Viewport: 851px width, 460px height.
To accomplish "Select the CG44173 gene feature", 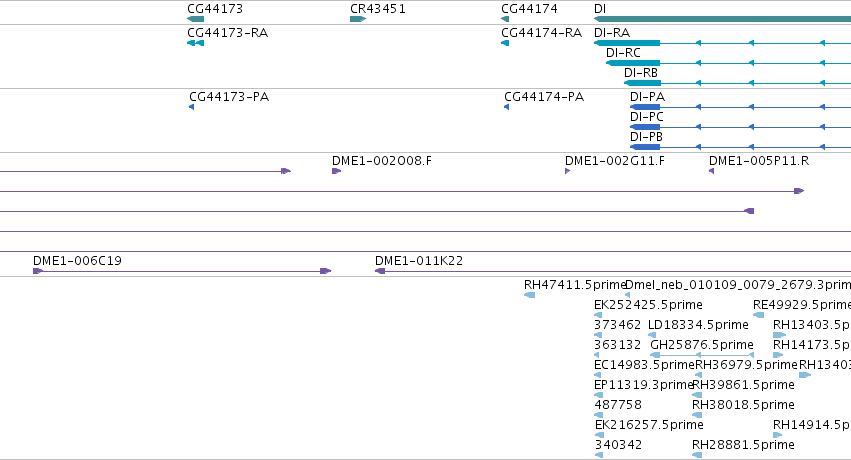I will 195,19.
